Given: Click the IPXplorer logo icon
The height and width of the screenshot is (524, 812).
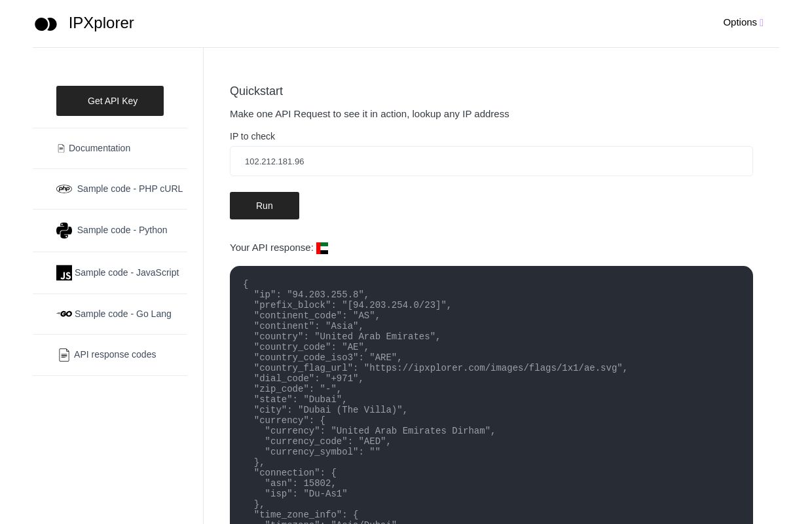Looking at the screenshot, I should point(46,24).
